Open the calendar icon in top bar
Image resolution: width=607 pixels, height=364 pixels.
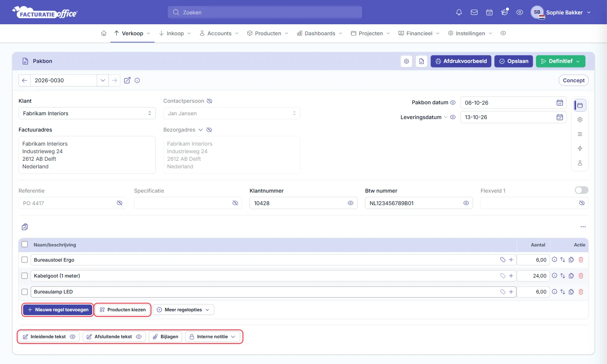coord(489,13)
